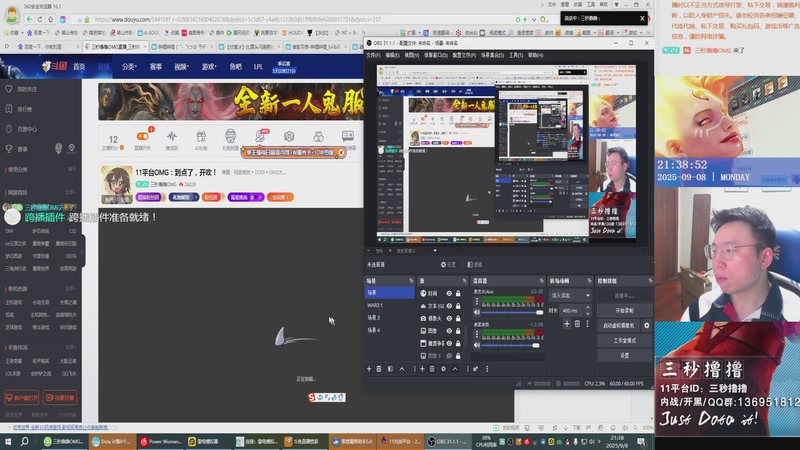Click 我要开播 button in Douyu sidebar

point(60,397)
